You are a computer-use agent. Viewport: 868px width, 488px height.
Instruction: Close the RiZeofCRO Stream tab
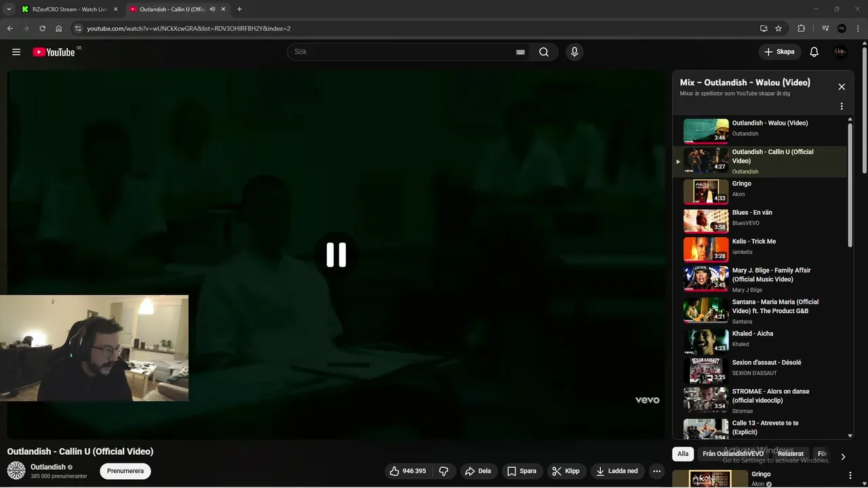[x=115, y=9]
